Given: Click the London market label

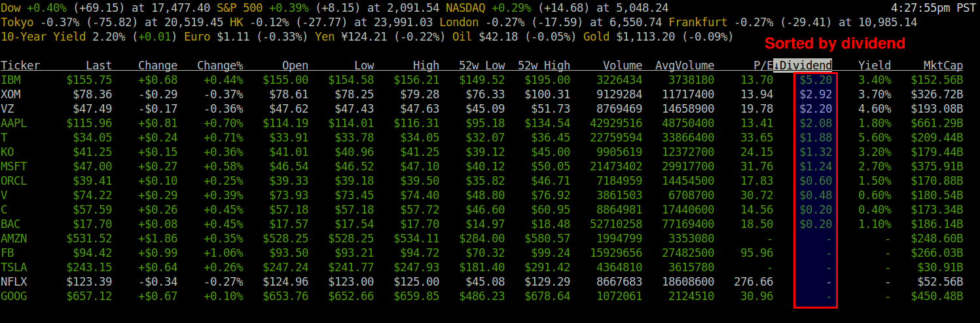Looking at the screenshot, I should [x=459, y=22].
